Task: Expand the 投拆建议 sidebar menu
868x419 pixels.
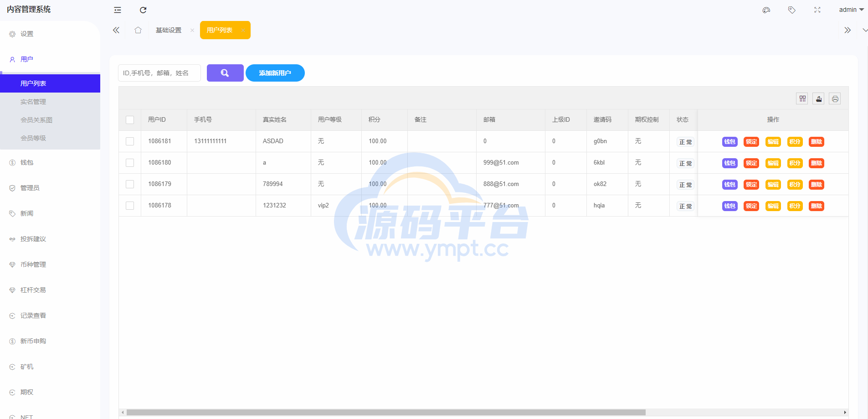Action: pyautogui.click(x=50, y=239)
